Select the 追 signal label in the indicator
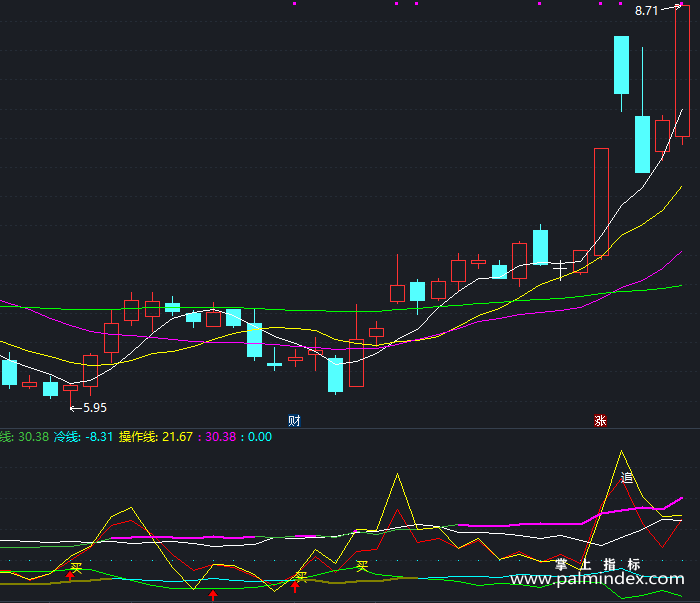Image resolution: width=700 pixels, height=603 pixels. (627, 478)
